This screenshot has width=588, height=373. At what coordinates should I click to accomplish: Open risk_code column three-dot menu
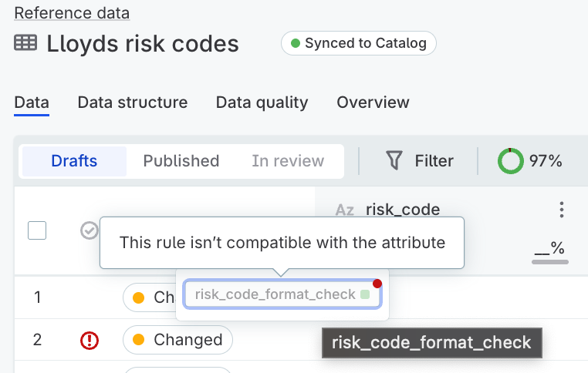pyautogui.click(x=562, y=210)
